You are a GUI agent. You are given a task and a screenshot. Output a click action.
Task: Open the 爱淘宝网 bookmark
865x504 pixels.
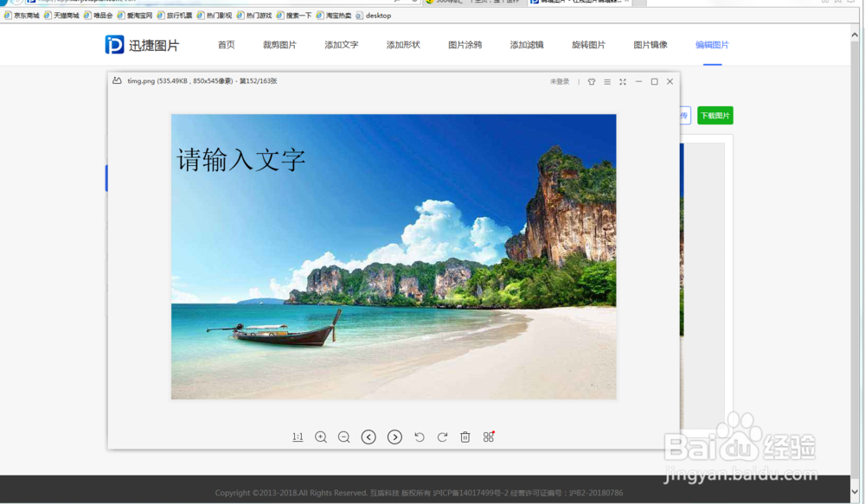coord(135,16)
